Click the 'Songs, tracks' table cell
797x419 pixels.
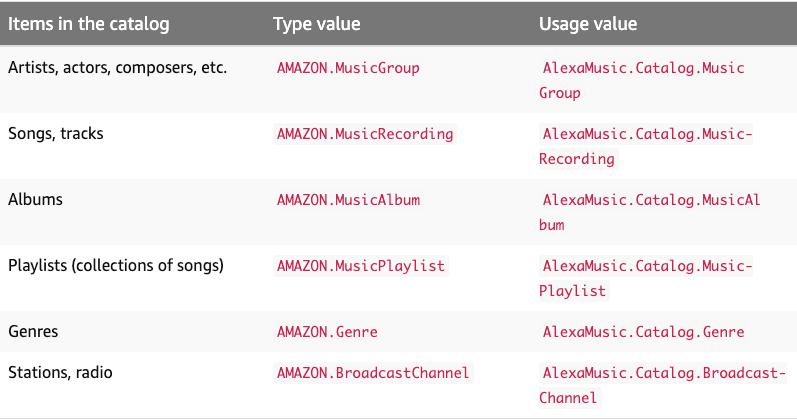pyautogui.click(x=56, y=133)
